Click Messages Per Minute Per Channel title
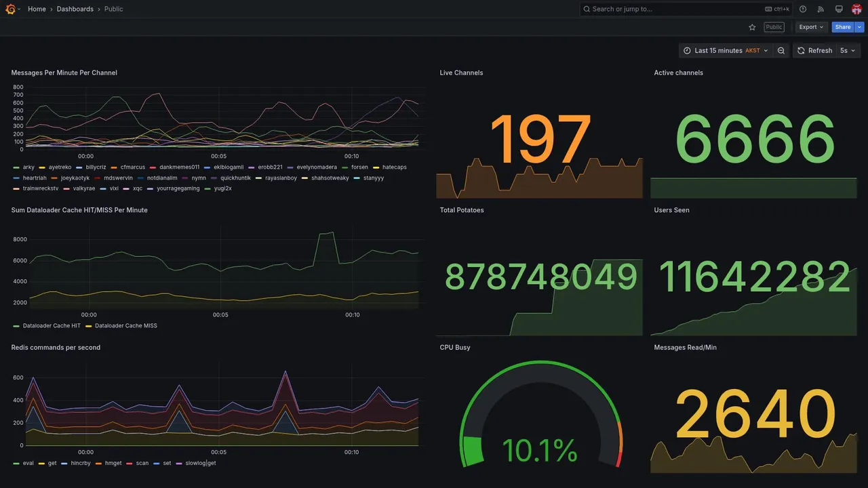Viewport: 868px width, 488px height. pyautogui.click(x=64, y=73)
